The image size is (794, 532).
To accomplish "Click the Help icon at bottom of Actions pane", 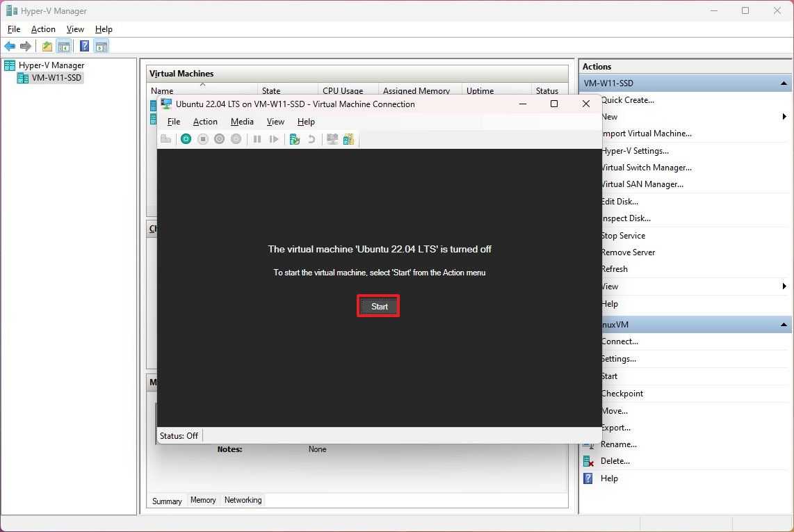I will pos(588,478).
